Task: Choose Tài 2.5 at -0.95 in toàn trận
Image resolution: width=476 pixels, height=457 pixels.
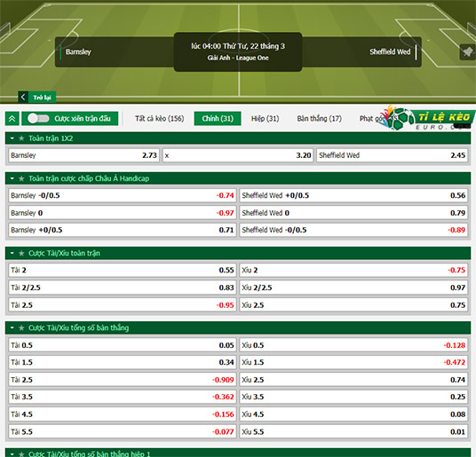Action: [x=123, y=305]
